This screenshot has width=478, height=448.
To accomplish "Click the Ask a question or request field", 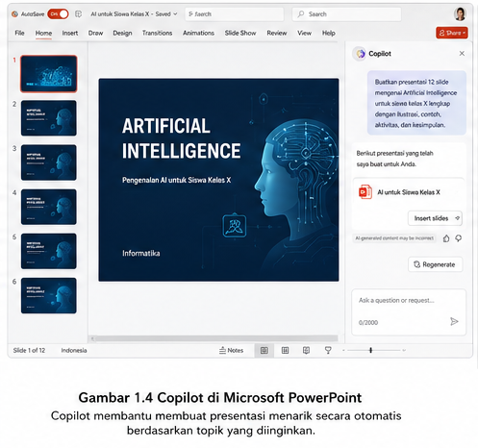I will pyautogui.click(x=409, y=312).
